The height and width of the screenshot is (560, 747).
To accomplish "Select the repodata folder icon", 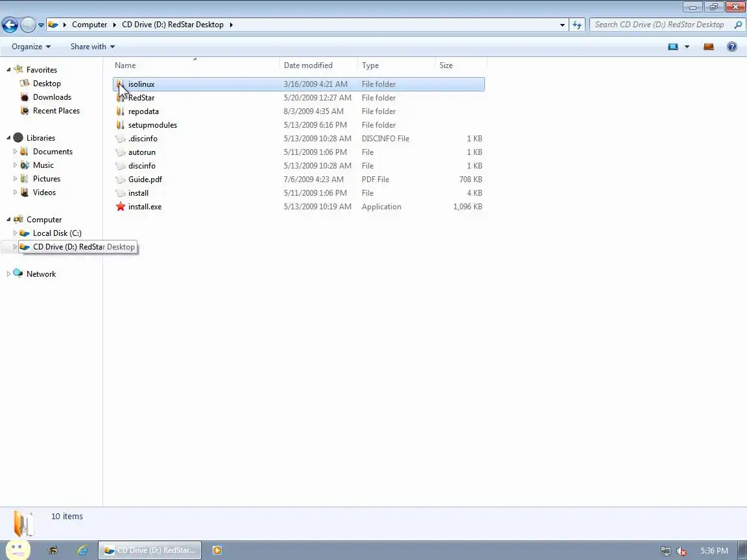I will pyautogui.click(x=120, y=111).
